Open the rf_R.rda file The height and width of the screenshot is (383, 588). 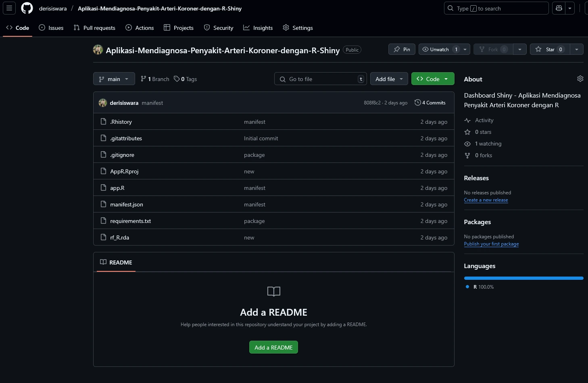pos(120,237)
